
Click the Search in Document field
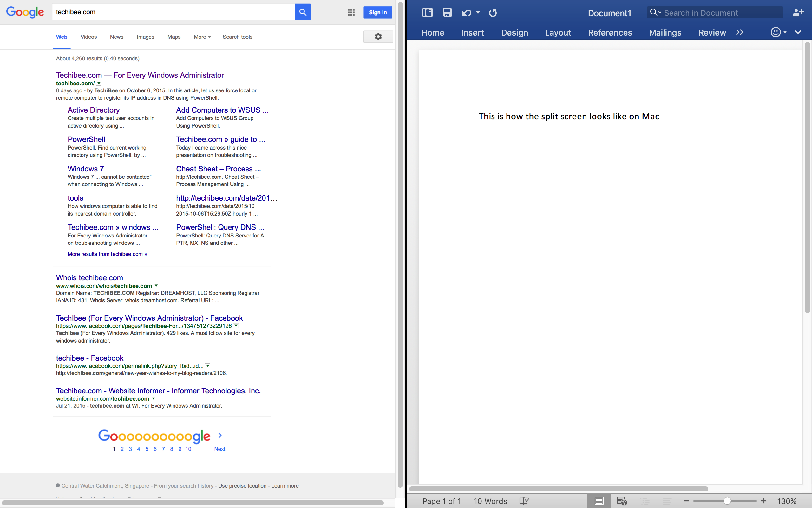[715, 13]
